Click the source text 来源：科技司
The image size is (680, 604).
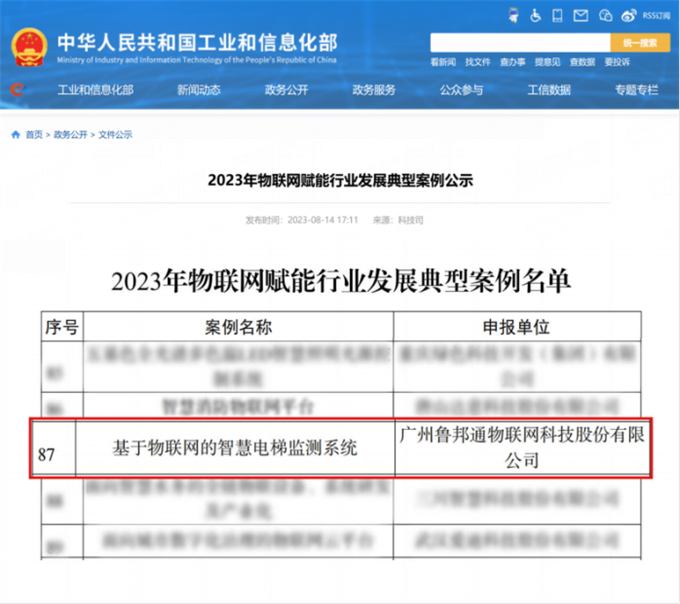(398, 220)
